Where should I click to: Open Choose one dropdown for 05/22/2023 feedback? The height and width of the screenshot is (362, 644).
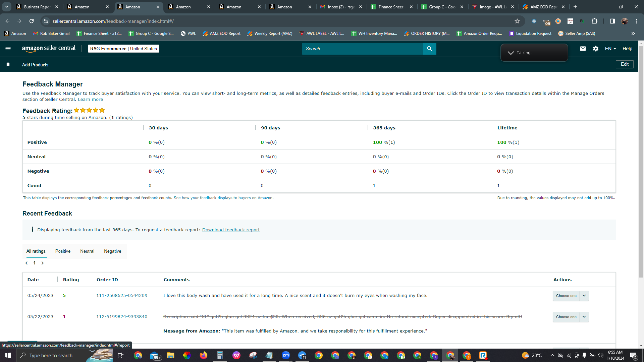pos(571,317)
